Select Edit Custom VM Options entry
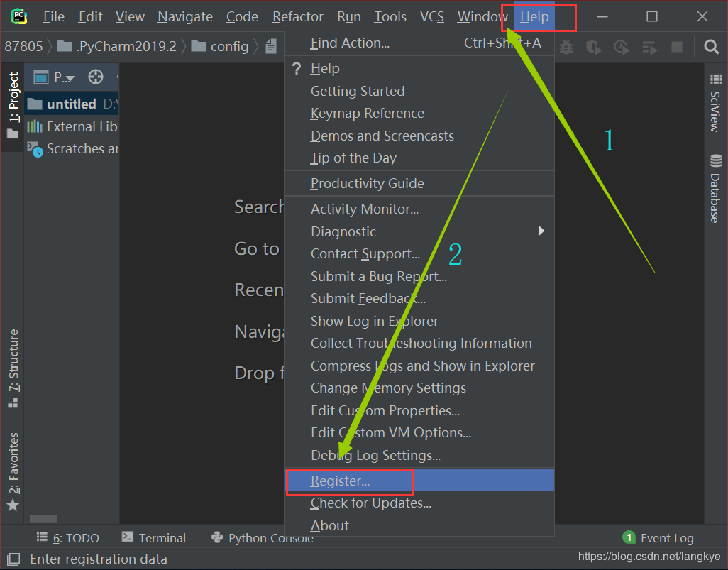Screen dimensions: 728x570 click(x=419, y=432)
